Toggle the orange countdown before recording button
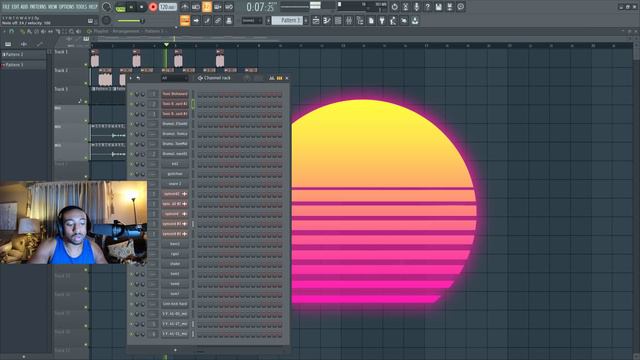This screenshot has height=360, width=640. tap(207, 7)
